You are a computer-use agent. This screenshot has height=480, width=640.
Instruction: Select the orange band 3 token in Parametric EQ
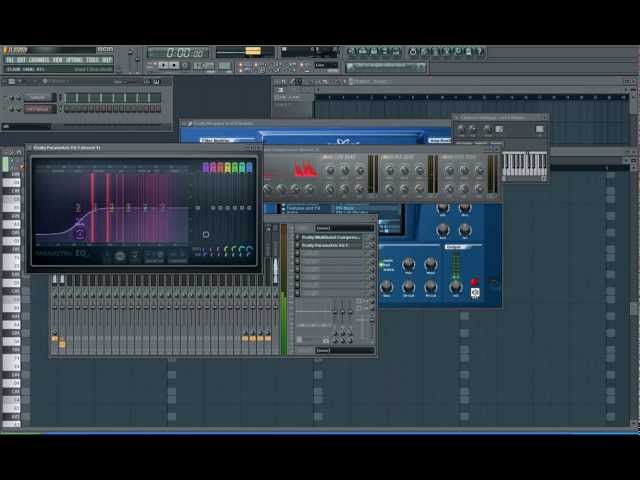(220, 167)
